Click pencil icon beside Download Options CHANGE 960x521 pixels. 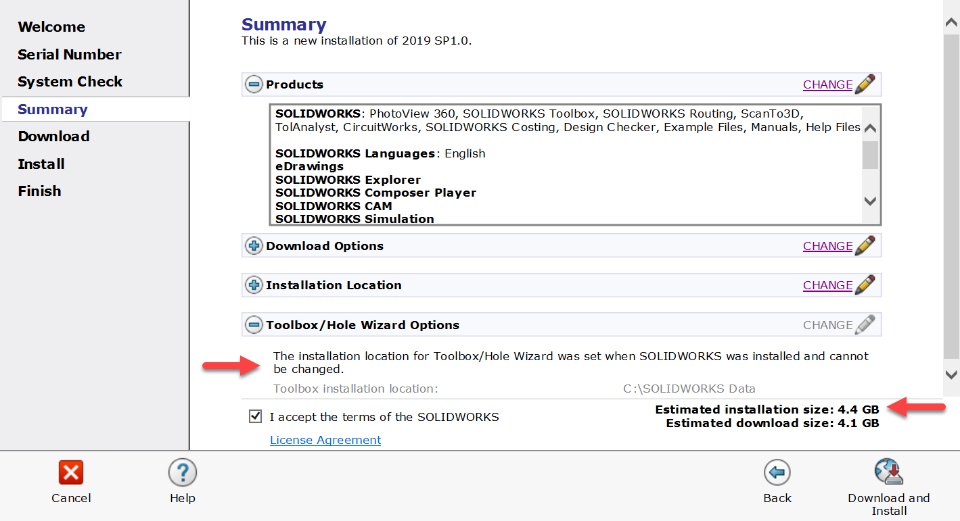(x=865, y=246)
